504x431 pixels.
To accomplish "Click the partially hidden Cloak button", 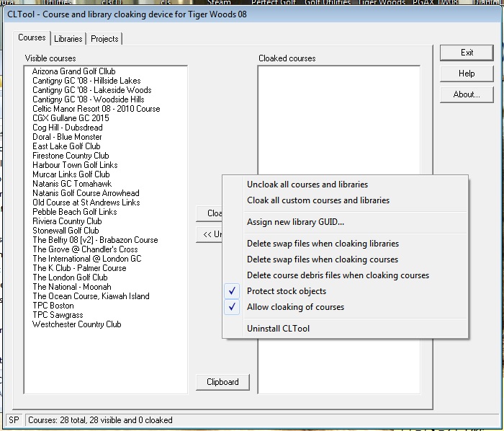I will click(210, 213).
